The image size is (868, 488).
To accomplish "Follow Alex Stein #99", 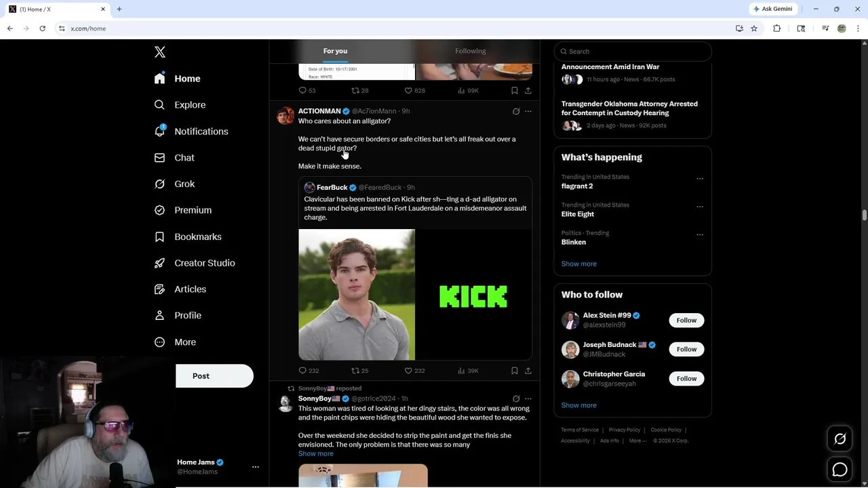I will [x=686, y=320].
